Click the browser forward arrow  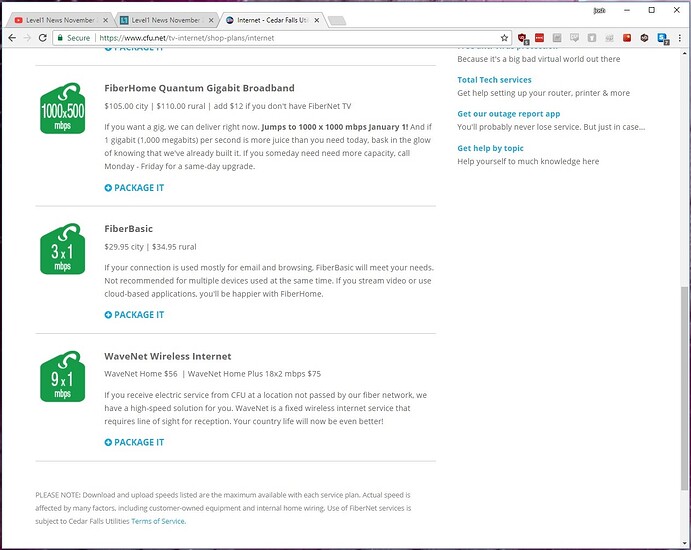27,38
